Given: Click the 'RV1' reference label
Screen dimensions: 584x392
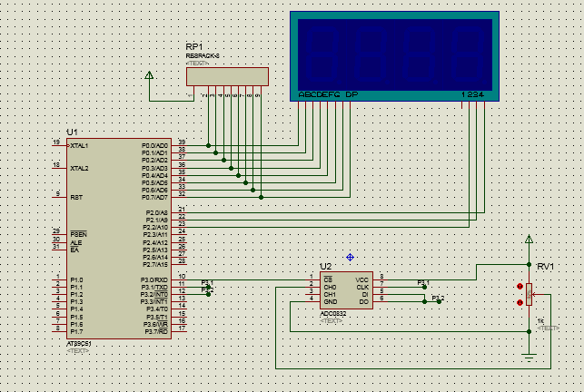Looking at the screenshot, I should (545, 267).
